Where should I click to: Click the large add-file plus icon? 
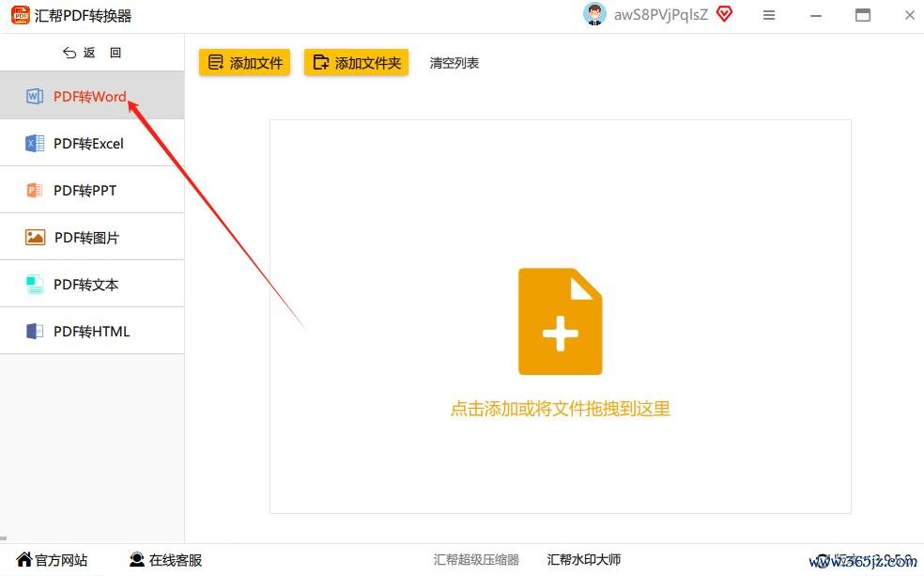click(x=561, y=321)
